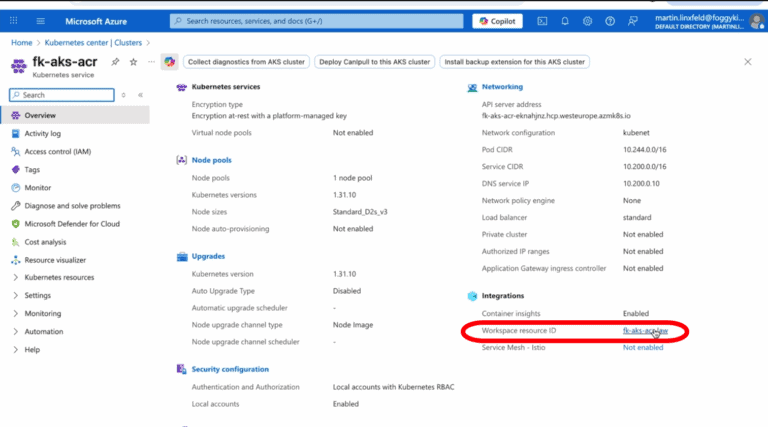Viewport: 768px width, 427px height.
Task: Focus the global search resources field
Action: pyautogui.click(x=316, y=21)
